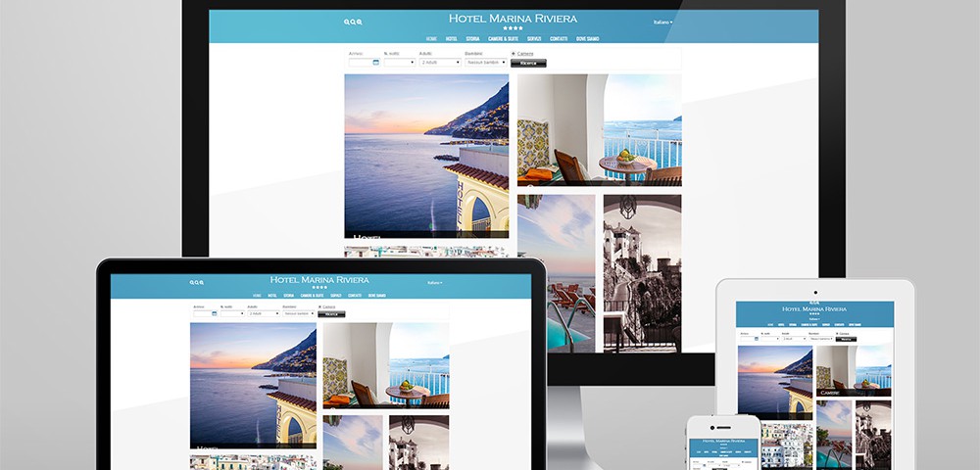Open the Arrivo calendar icon on the laptop screen

click(x=214, y=314)
